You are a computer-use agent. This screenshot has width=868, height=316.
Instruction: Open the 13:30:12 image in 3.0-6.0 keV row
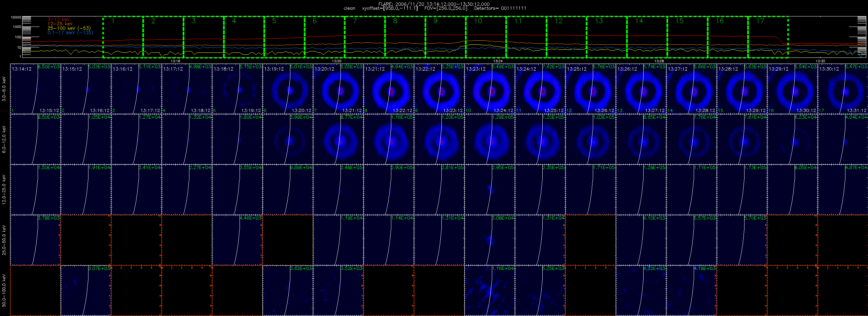pos(843,89)
